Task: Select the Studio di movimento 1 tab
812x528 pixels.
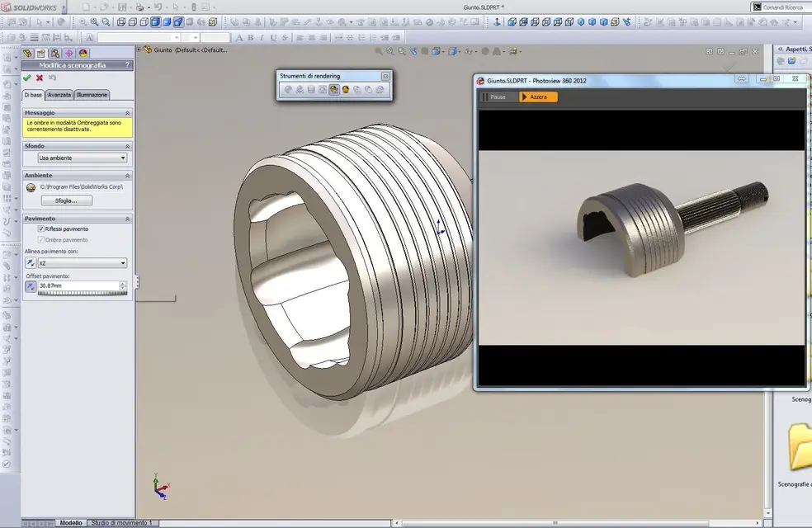Action: [x=121, y=523]
